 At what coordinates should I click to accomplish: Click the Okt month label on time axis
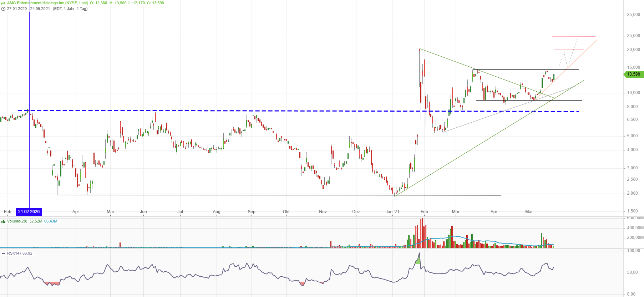(286, 212)
